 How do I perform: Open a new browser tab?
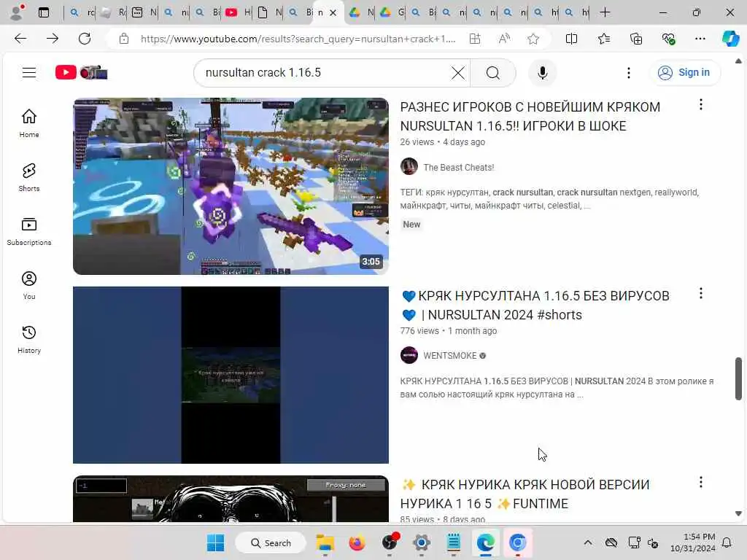[605, 12]
